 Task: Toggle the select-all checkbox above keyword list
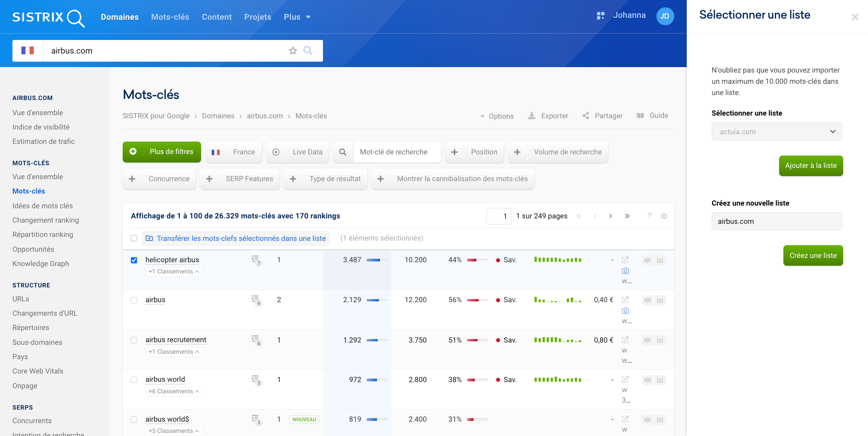coord(134,238)
